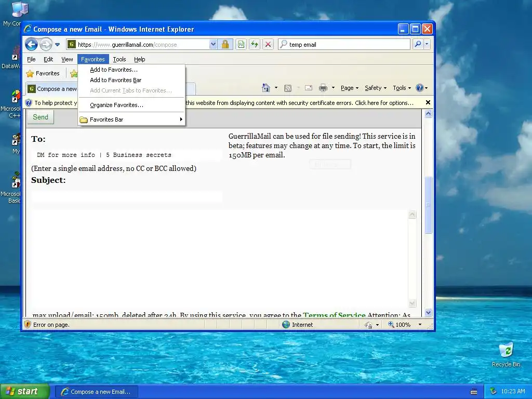Expand the address bar URL history dropdown
The image size is (532, 399).
[212, 45]
